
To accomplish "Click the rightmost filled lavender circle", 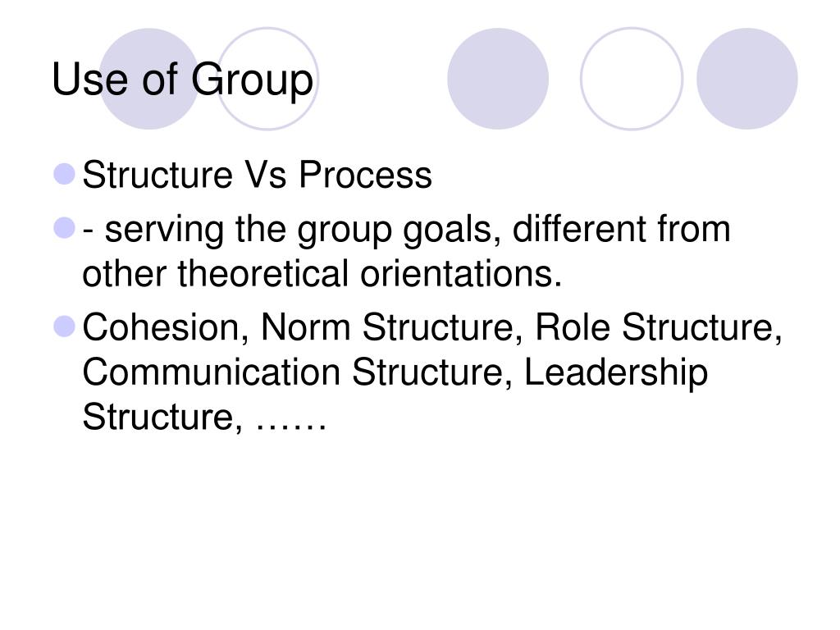I will click(x=746, y=79).
